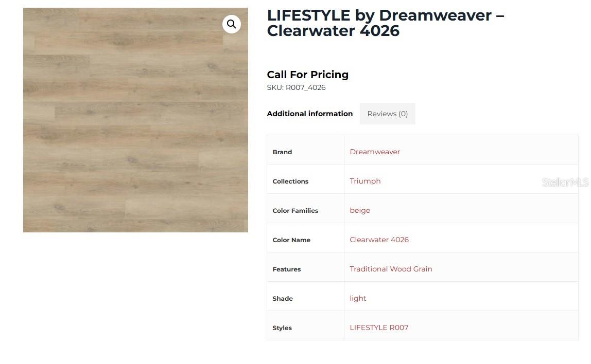Visit the LIFESTYLE R007 style link
This screenshot has width=591, height=364.
point(379,327)
